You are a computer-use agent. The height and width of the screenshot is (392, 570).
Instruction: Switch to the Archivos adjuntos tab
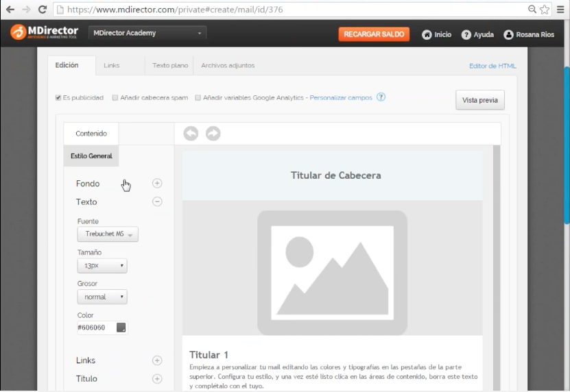point(228,65)
